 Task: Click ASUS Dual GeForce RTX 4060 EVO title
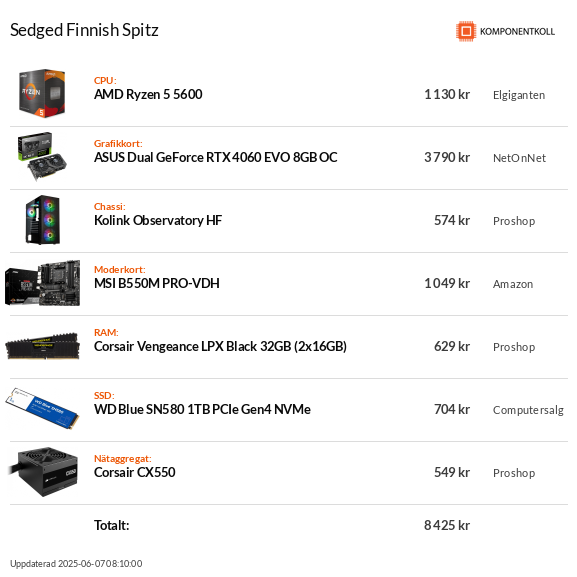tap(216, 157)
